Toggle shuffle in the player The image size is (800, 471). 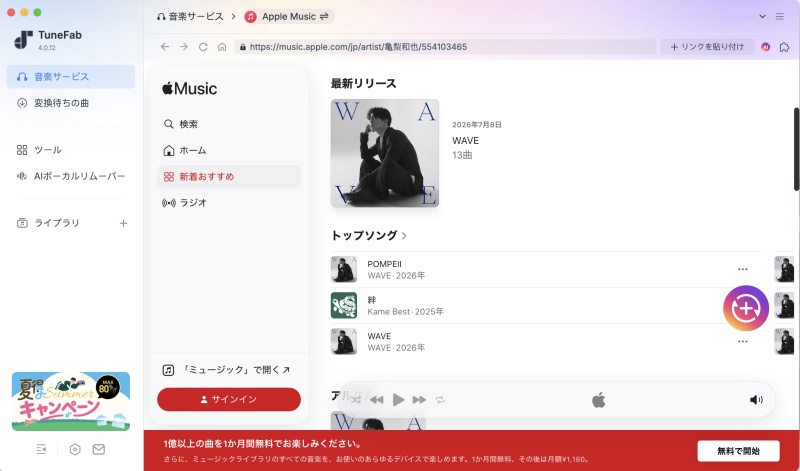point(356,400)
